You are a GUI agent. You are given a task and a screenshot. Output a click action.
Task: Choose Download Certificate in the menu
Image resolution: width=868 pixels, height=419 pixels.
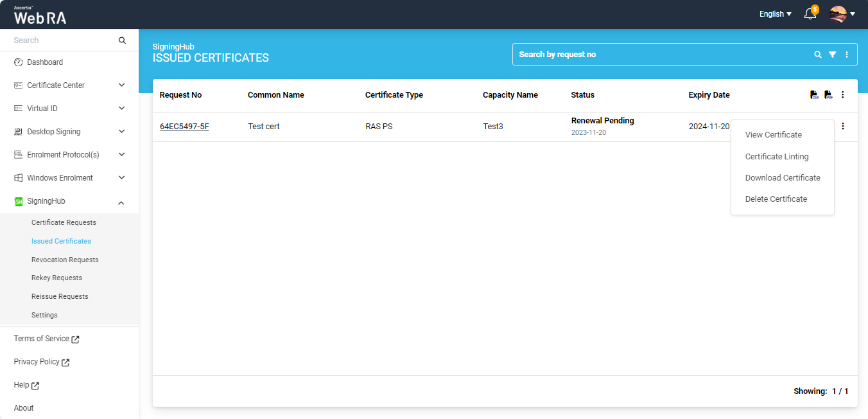pyautogui.click(x=783, y=178)
